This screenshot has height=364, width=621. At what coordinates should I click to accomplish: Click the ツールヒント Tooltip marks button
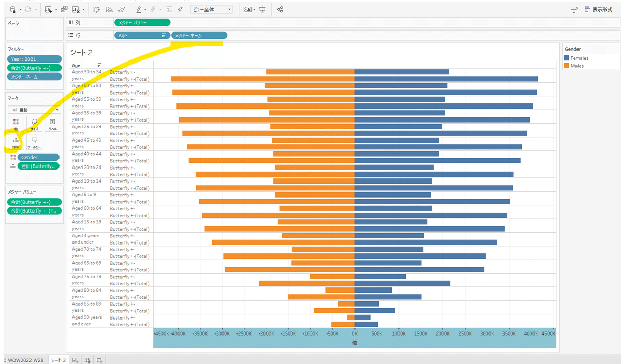[x=34, y=142]
